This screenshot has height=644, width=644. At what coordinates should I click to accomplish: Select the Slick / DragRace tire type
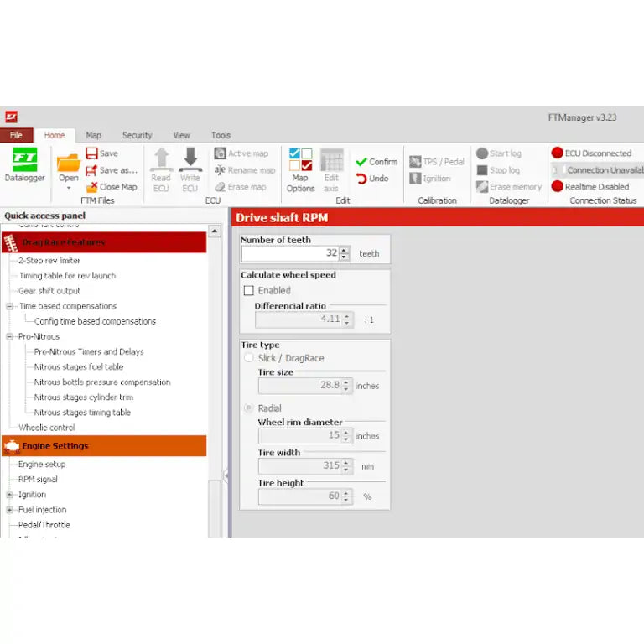click(248, 358)
